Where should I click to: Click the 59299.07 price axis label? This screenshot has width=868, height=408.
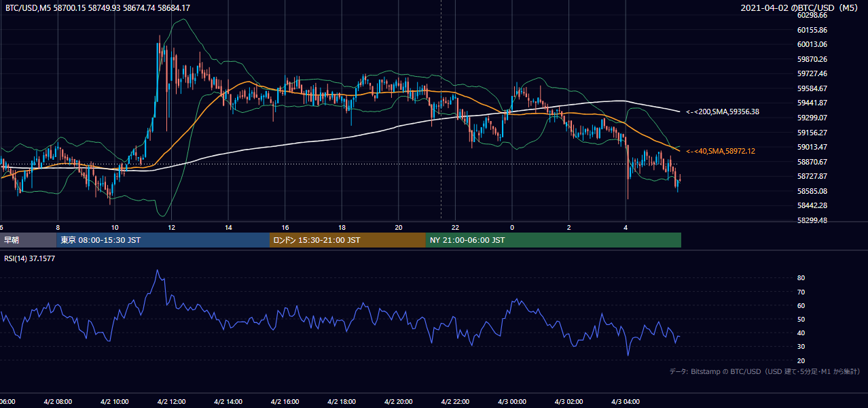pyautogui.click(x=812, y=118)
